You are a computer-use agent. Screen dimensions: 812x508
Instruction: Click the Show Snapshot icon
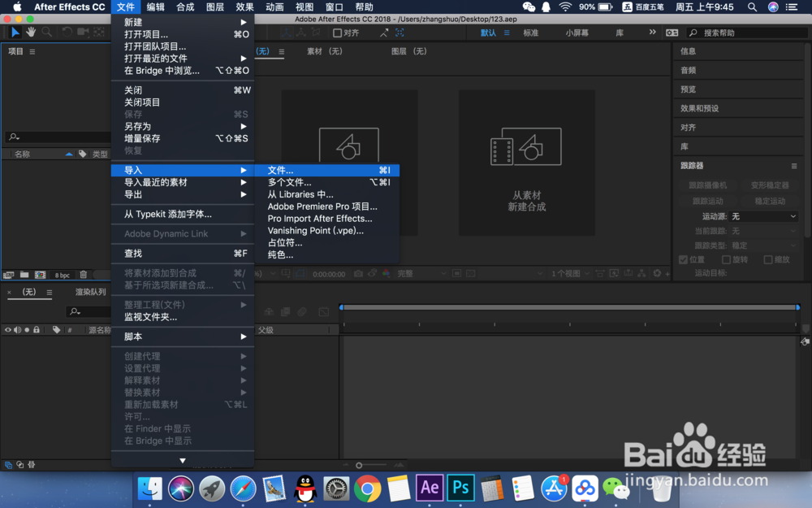372,274
